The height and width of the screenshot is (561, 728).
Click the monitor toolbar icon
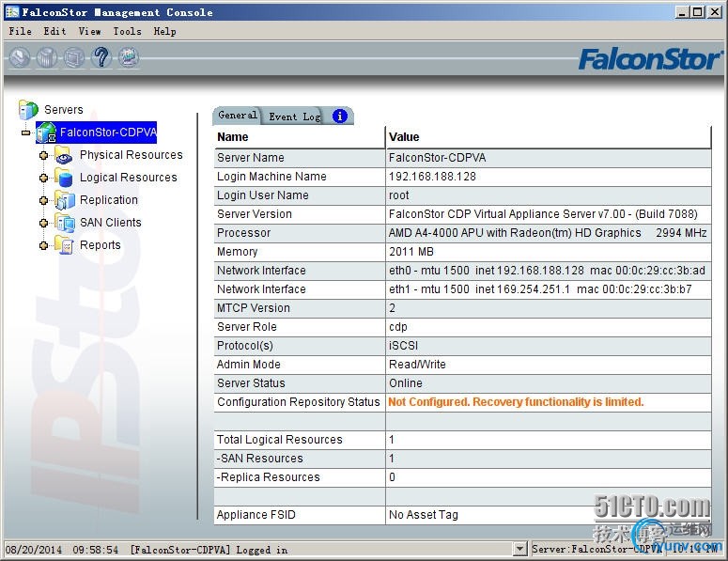[x=74, y=58]
